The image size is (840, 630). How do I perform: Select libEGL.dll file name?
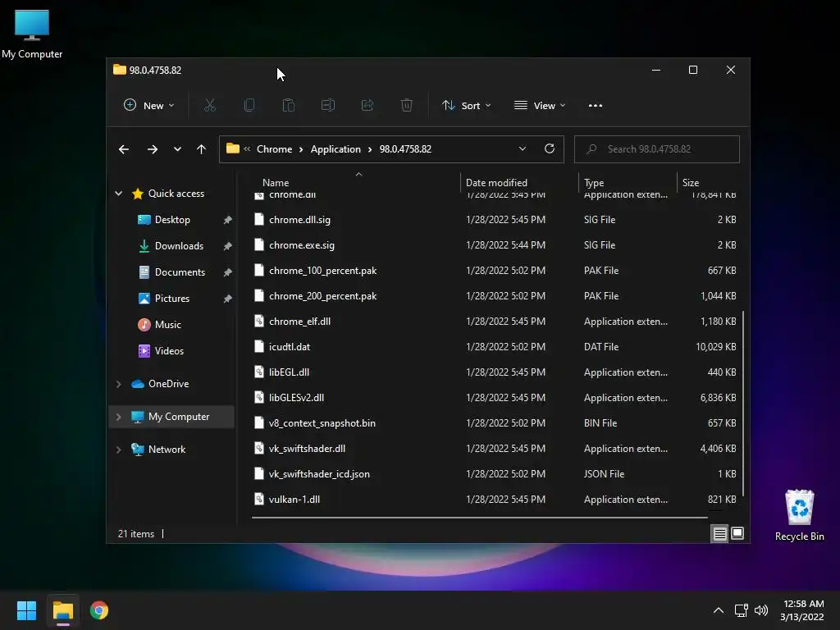click(289, 372)
